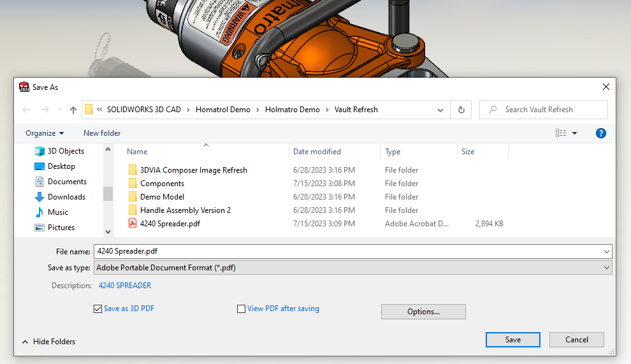Collapse with Hide Folders
This screenshot has height=364, width=631.
(48, 342)
